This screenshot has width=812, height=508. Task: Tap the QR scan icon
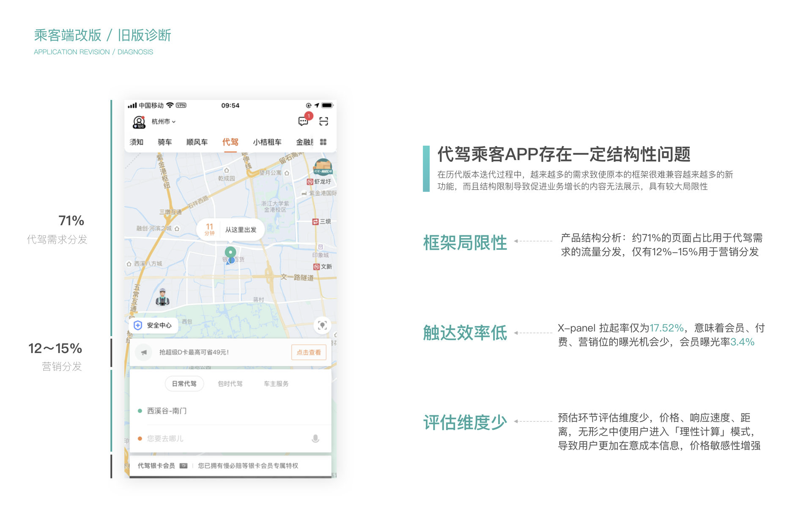(x=324, y=121)
